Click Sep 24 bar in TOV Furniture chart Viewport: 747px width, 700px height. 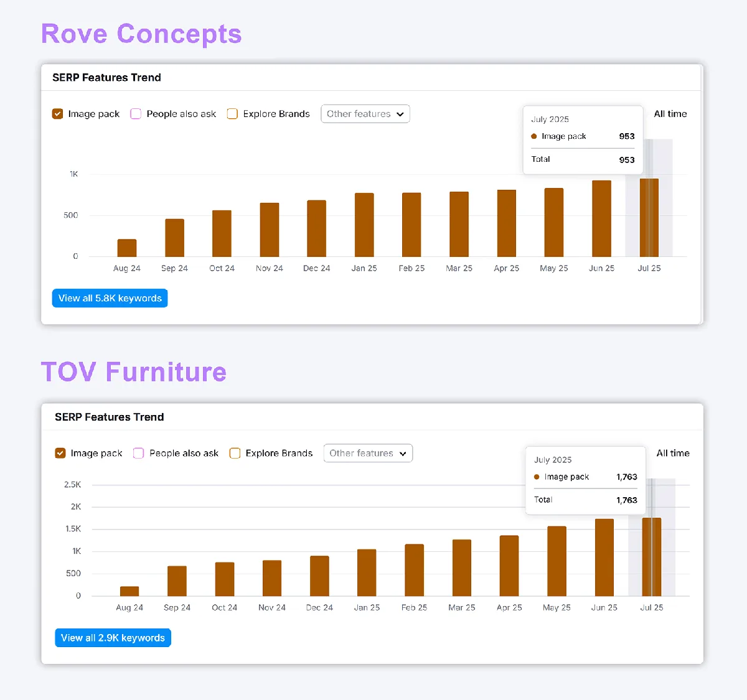pyautogui.click(x=177, y=581)
